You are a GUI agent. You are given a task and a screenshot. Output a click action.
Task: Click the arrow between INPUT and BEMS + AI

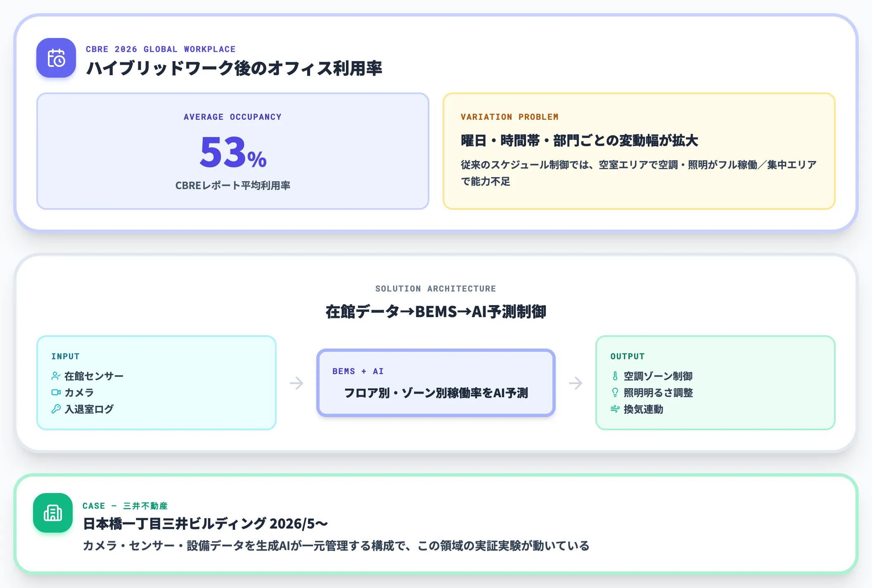296,383
